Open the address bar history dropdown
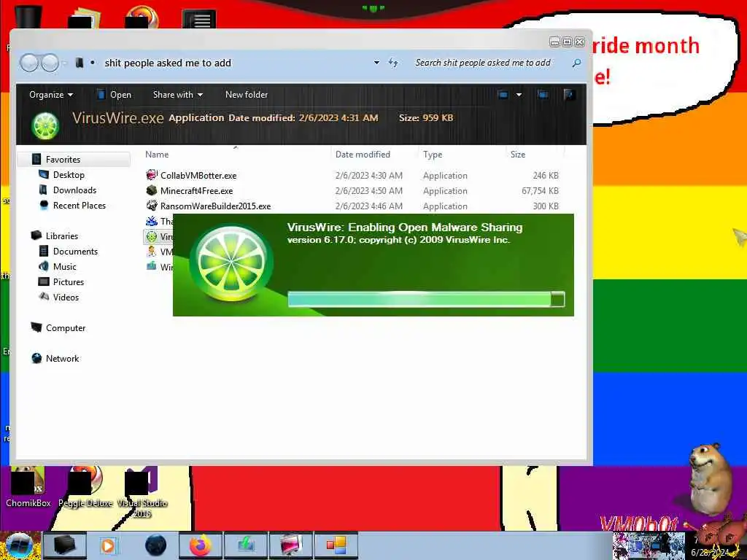 (376, 63)
